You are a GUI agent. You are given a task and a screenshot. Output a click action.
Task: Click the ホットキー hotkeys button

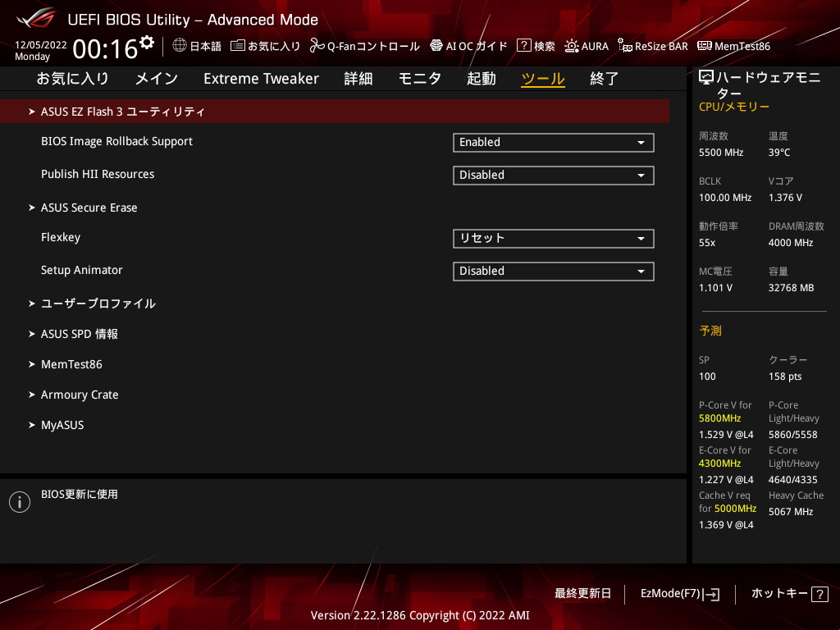pyautogui.click(x=789, y=593)
